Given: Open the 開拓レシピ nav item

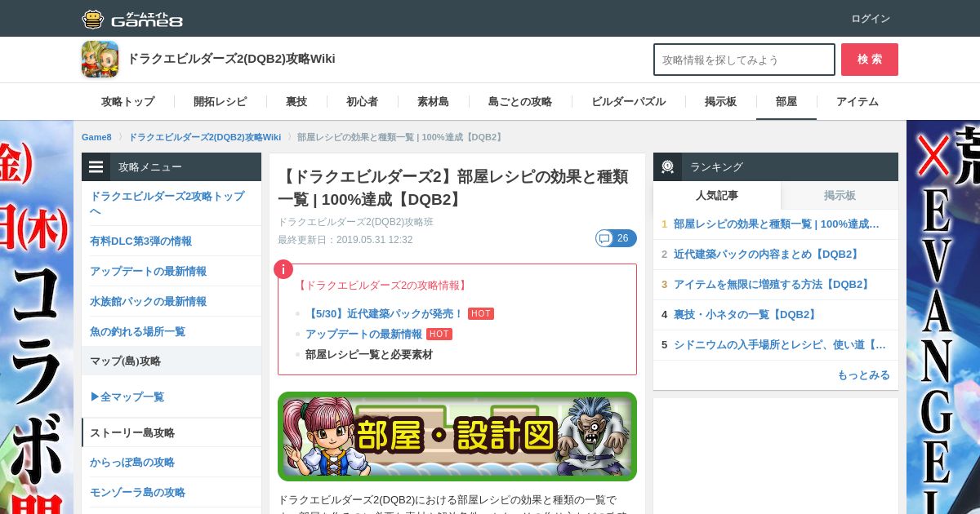Looking at the screenshot, I should [220, 101].
